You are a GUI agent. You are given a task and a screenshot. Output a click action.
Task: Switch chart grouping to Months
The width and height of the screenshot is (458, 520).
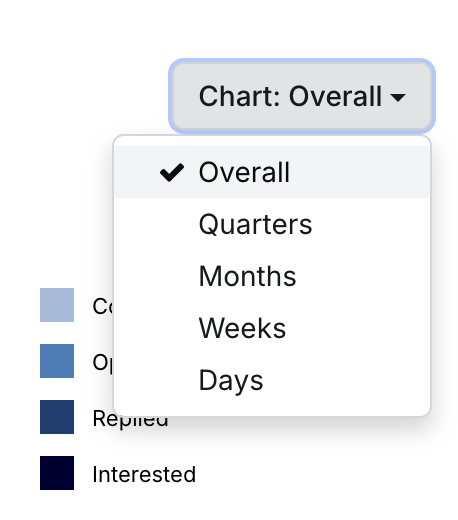[x=247, y=276]
